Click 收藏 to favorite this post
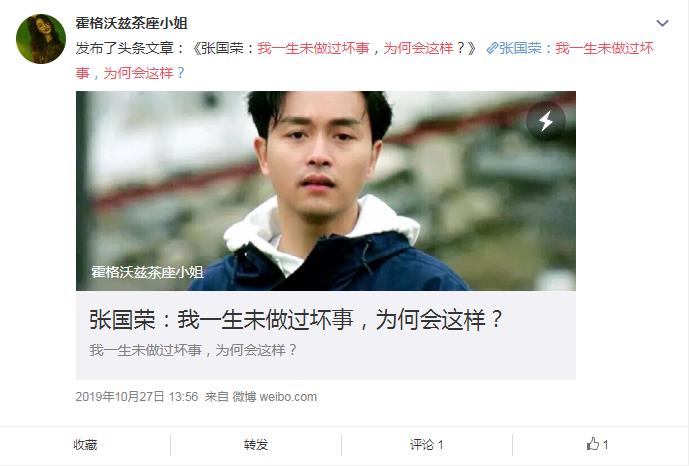689x466 pixels. [85, 444]
